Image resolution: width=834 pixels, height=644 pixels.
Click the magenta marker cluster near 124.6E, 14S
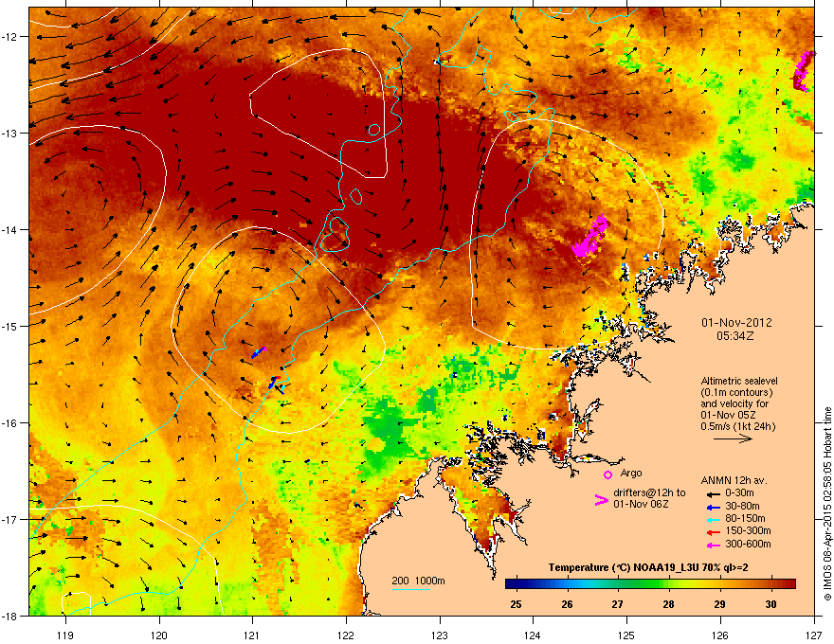(x=591, y=236)
